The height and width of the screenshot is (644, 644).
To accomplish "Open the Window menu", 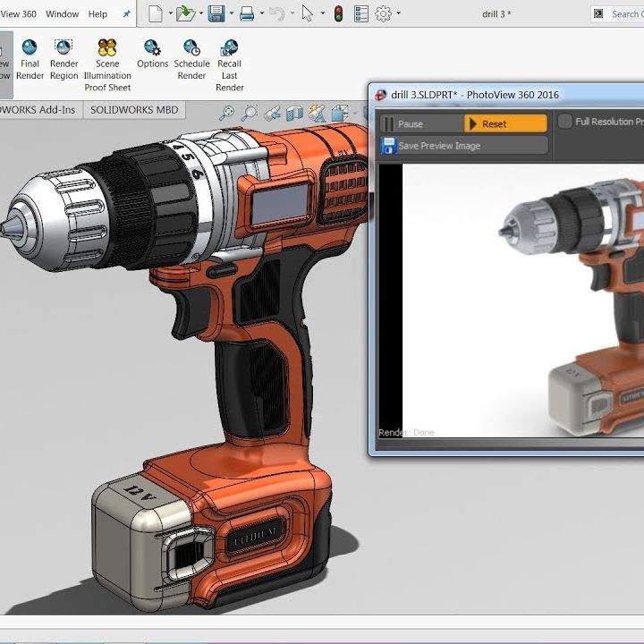I will (62, 14).
